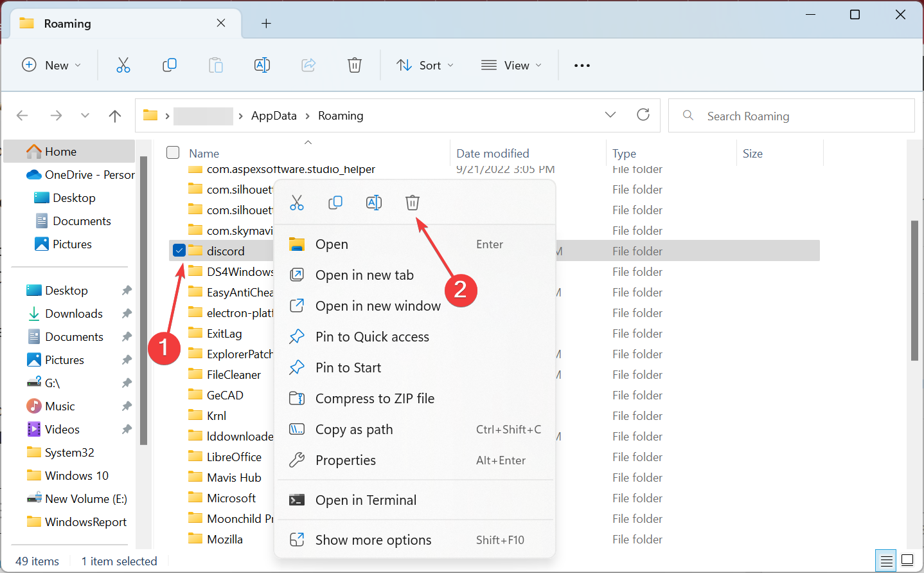Choose Open in new window

415,306
